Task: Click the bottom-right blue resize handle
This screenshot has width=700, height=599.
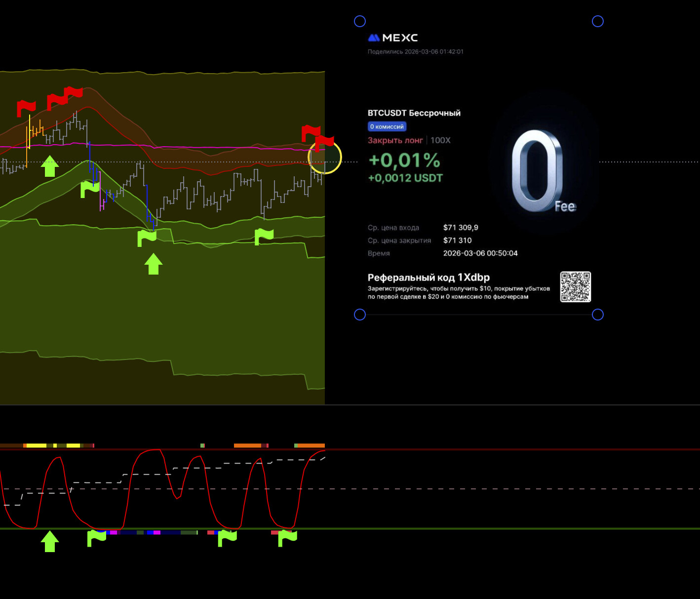Action: click(x=598, y=315)
